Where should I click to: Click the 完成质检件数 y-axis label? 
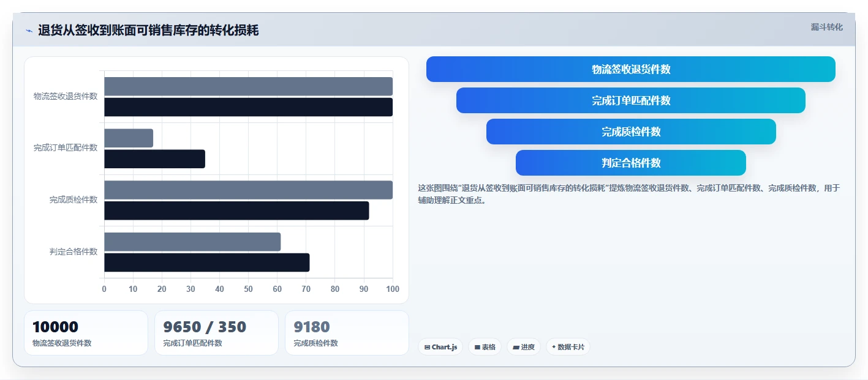(74, 199)
